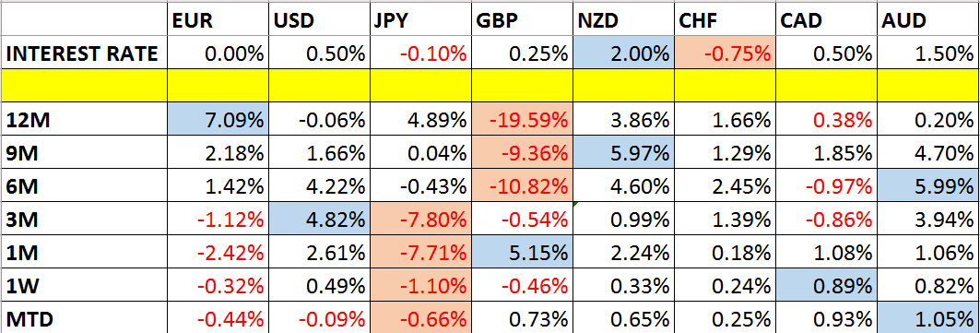Click the NZD 9M cell showing 5.97%

point(623,153)
